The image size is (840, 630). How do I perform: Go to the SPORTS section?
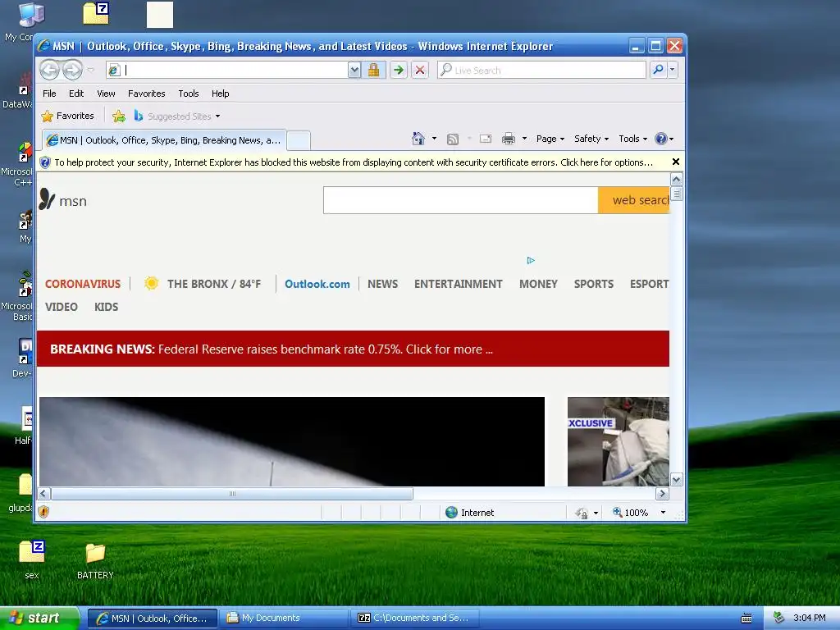coord(594,284)
